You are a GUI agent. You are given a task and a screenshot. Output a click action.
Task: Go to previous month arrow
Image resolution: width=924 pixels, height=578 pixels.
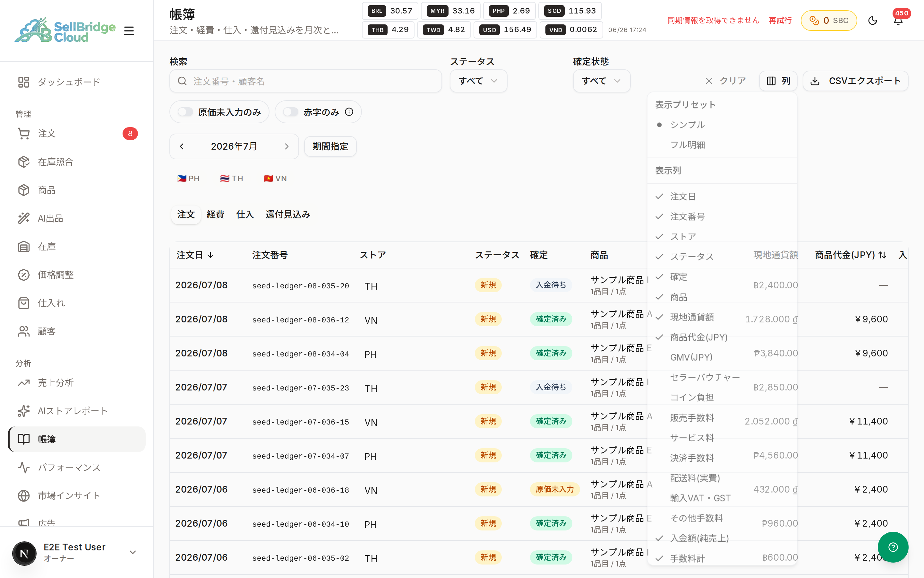click(x=182, y=146)
